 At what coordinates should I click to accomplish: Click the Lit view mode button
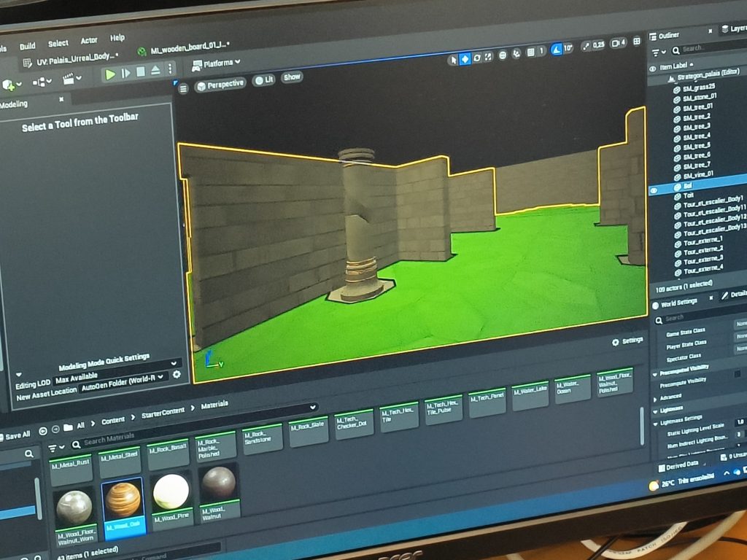[263, 80]
